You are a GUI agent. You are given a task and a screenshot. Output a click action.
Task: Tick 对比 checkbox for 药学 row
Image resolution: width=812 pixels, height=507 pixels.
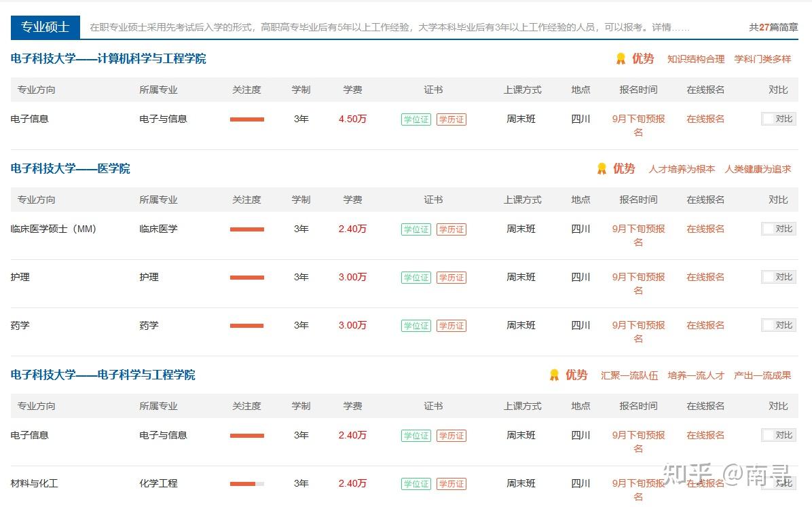pos(767,324)
